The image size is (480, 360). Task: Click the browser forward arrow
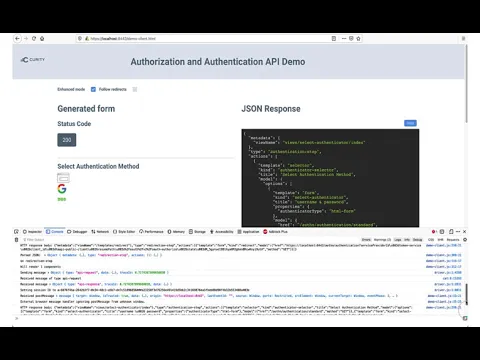[x=26, y=39]
